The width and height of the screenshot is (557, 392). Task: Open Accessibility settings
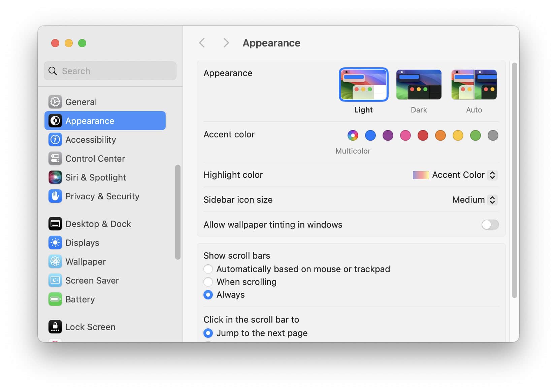(55, 139)
